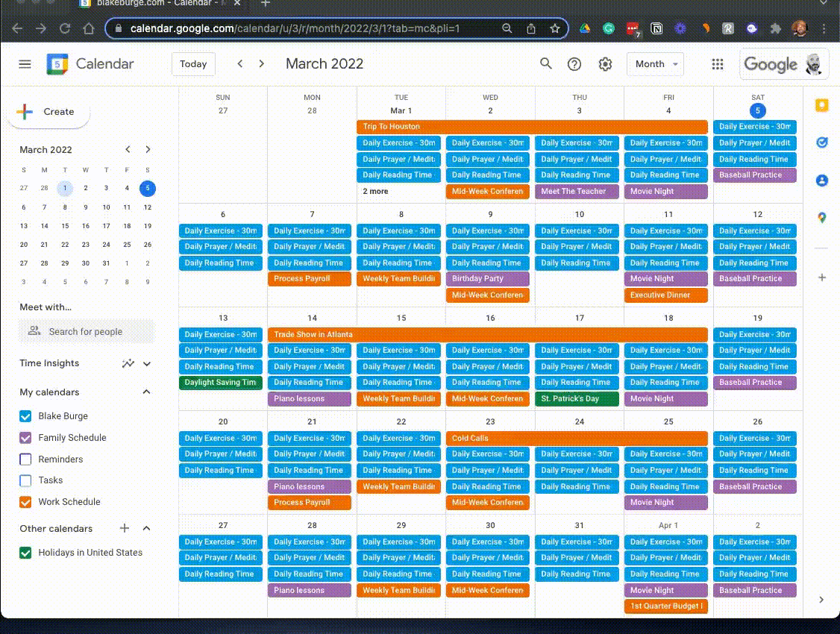Expand Time Insights chevron
Screen dimensions: 840x634
coord(147,363)
